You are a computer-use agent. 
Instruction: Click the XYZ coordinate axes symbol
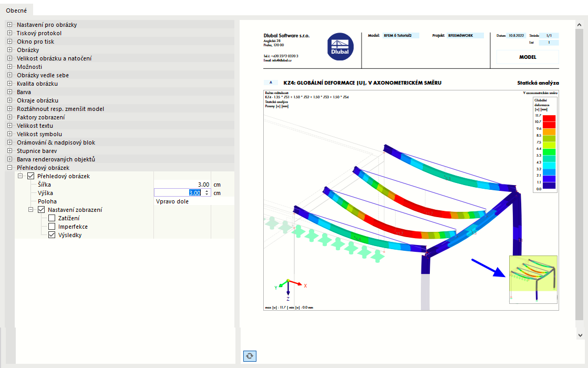(x=290, y=290)
